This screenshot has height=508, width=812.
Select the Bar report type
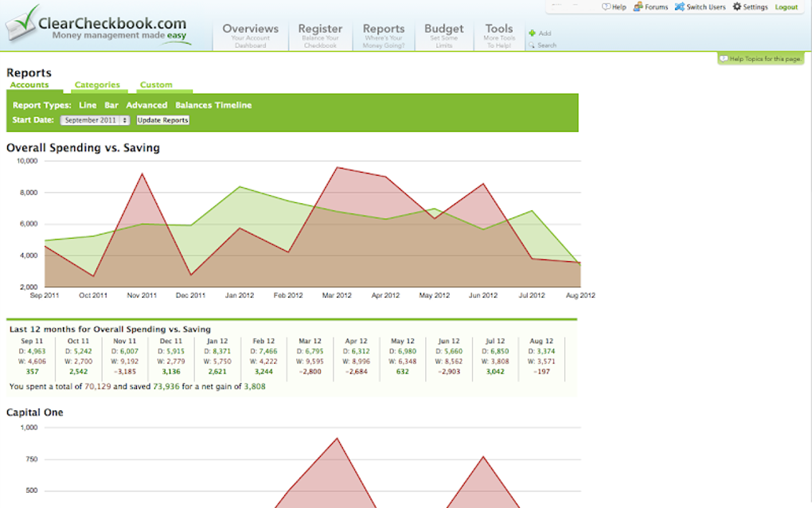click(111, 105)
